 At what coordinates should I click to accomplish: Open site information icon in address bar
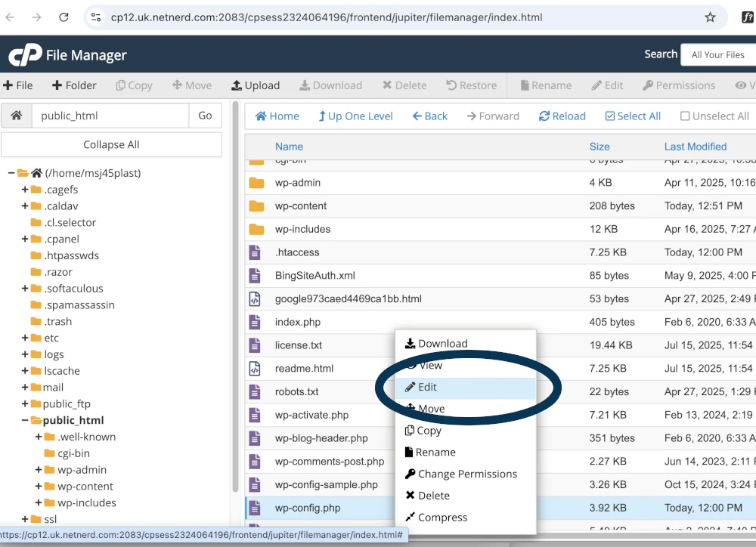[96, 17]
